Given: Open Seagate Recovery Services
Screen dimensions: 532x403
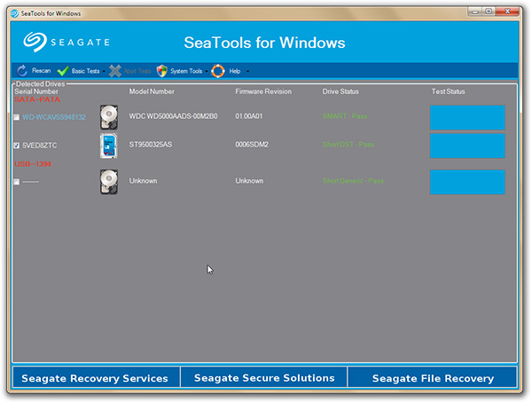Looking at the screenshot, I should pyautogui.click(x=95, y=378).
